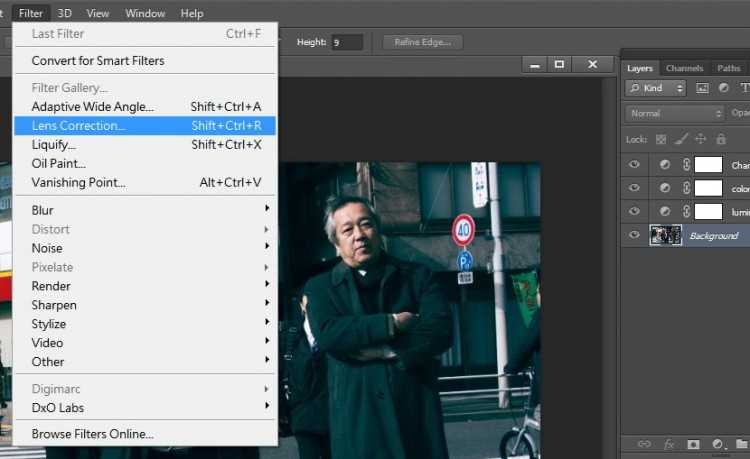Select the Background layer thumbnail

click(665, 236)
